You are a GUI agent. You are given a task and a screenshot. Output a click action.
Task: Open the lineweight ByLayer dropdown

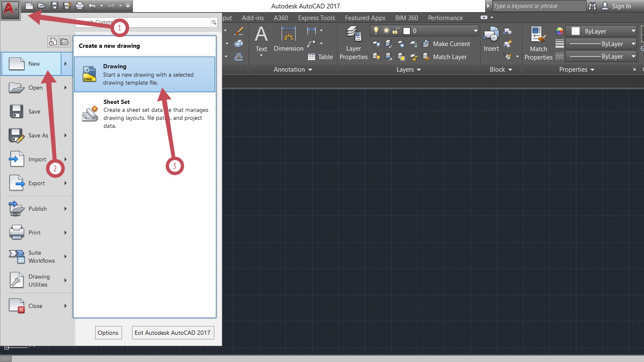pyautogui.click(x=601, y=44)
